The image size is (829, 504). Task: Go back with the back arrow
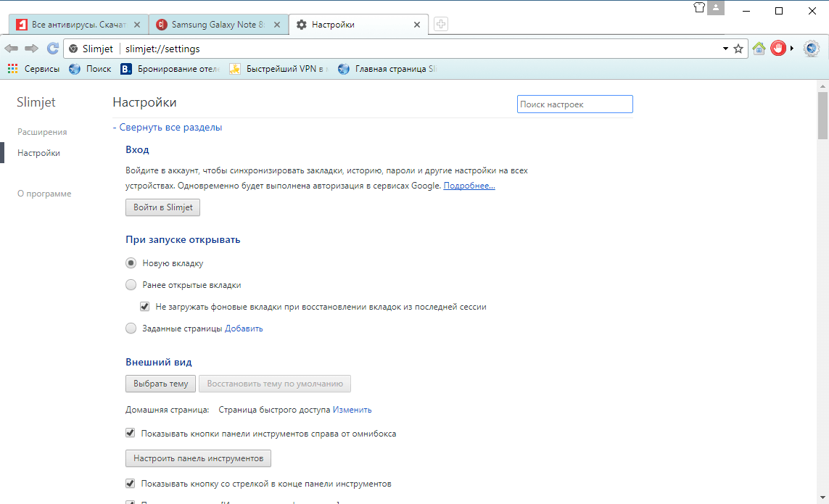(x=11, y=49)
